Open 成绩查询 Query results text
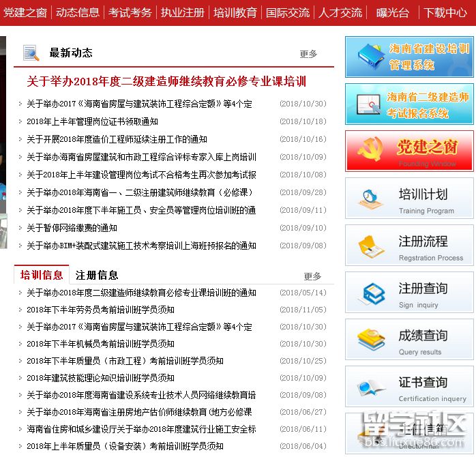The image size is (476, 457). tap(423, 342)
